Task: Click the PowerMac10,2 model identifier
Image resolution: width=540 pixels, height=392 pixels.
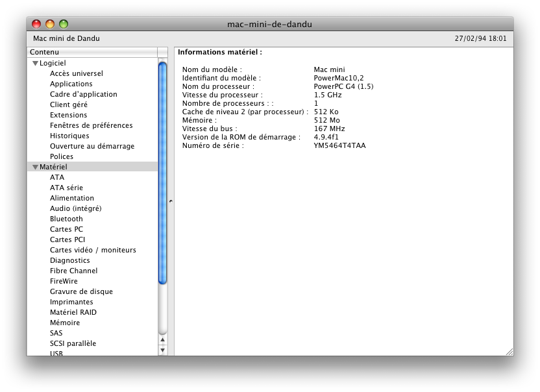Action: pos(339,78)
